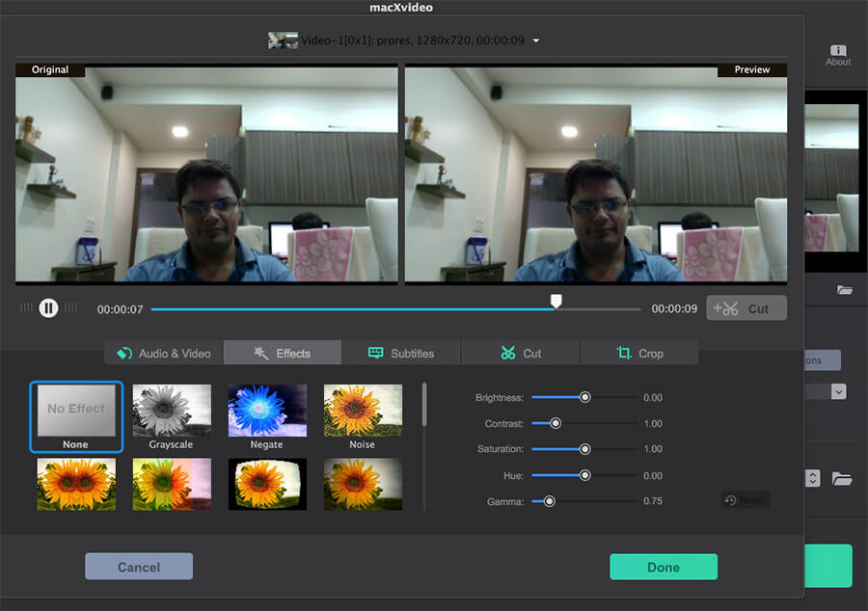Open the Audio & Video tab
The image size is (868, 611).
[164, 353]
